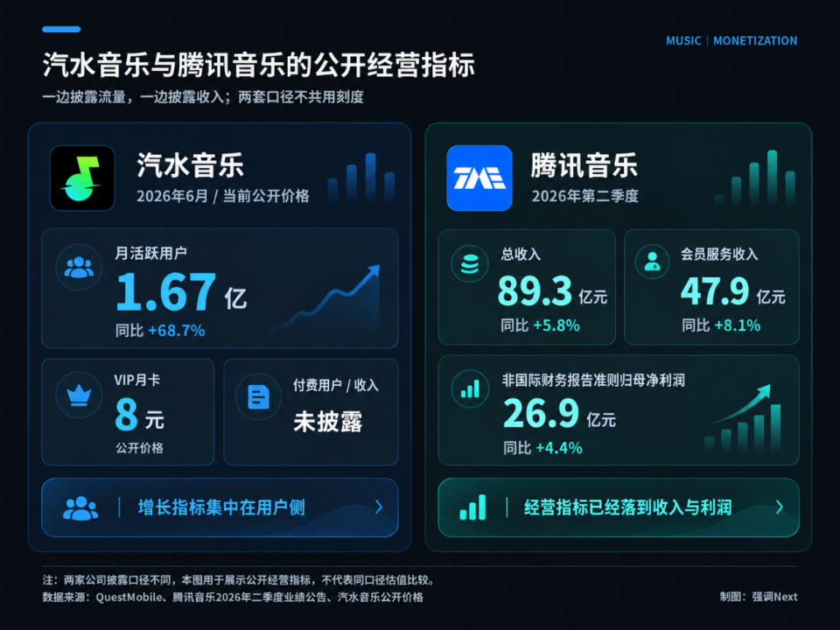Click the MUSIC tag at top right
Image resolution: width=840 pixels, height=630 pixels.
click(683, 41)
